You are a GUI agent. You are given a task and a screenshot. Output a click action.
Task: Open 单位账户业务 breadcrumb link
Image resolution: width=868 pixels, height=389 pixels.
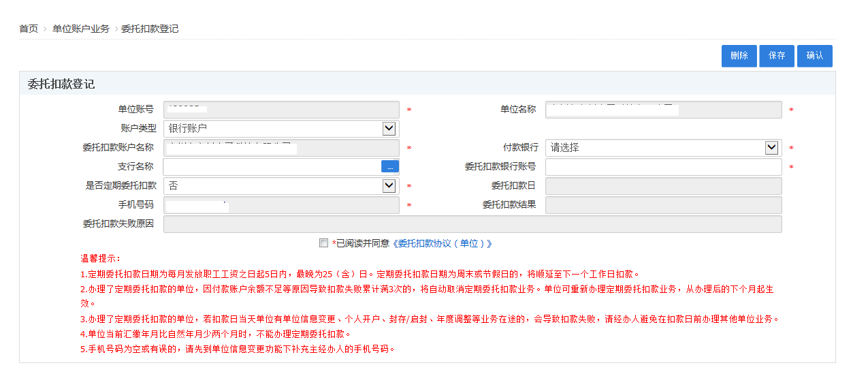point(81,29)
